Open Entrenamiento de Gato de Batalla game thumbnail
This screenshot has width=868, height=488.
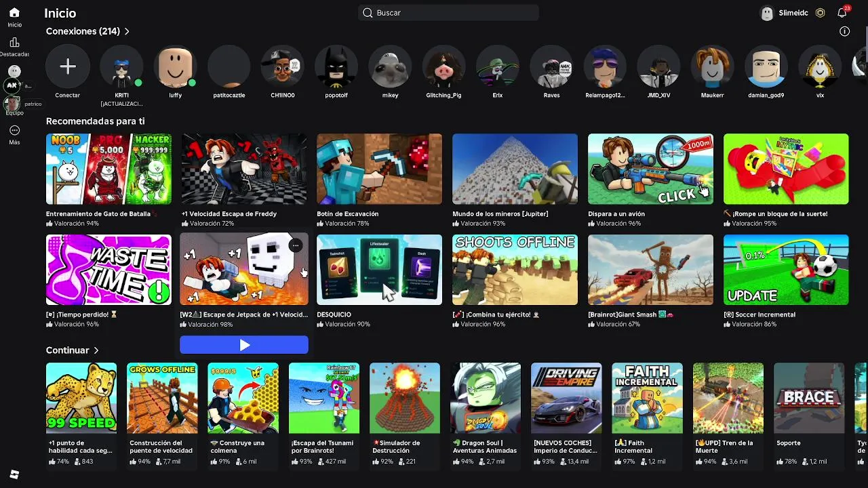tap(108, 169)
